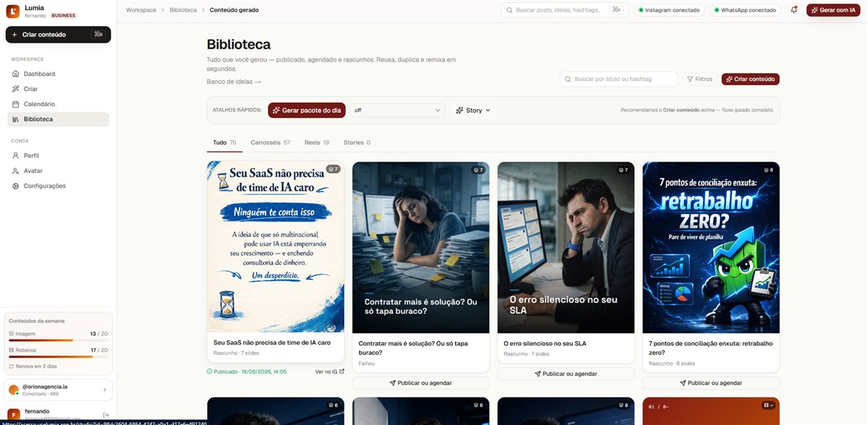This screenshot has width=868, height=425.
Task: Open Perfil under Conta
Action: coord(58,156)
